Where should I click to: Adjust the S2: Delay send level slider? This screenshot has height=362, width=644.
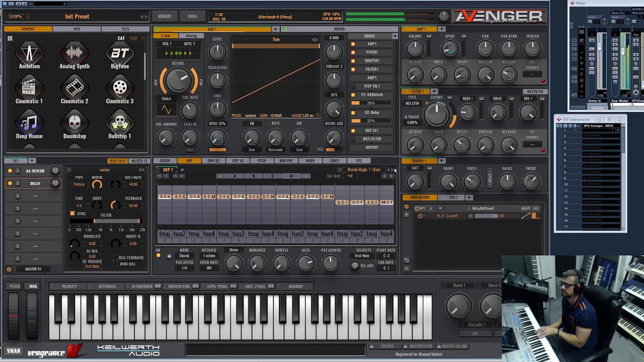[x=371, y=121]
